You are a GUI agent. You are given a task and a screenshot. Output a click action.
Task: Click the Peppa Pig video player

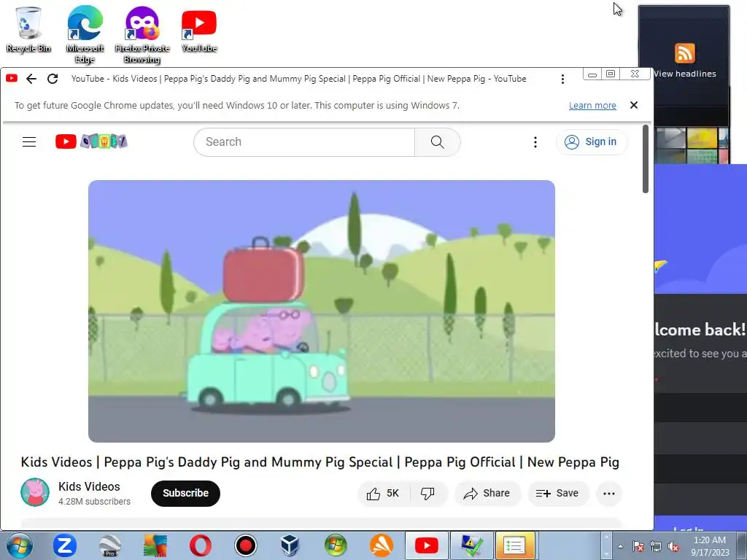pos(322,311)
